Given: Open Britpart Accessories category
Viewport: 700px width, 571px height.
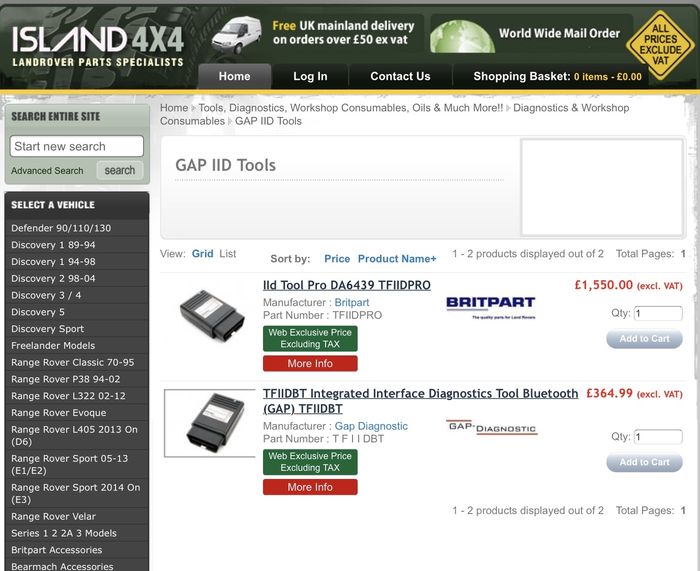Looking at the screenshot, I should pos(77,550).
